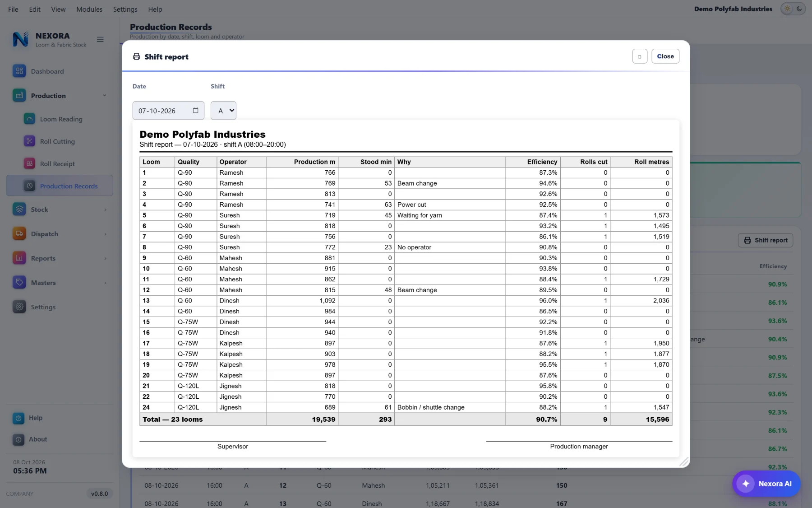Open Loom Reading from sidebar icon
The width and height of the screenshot is (812, 508).
[x=29, y=119]
